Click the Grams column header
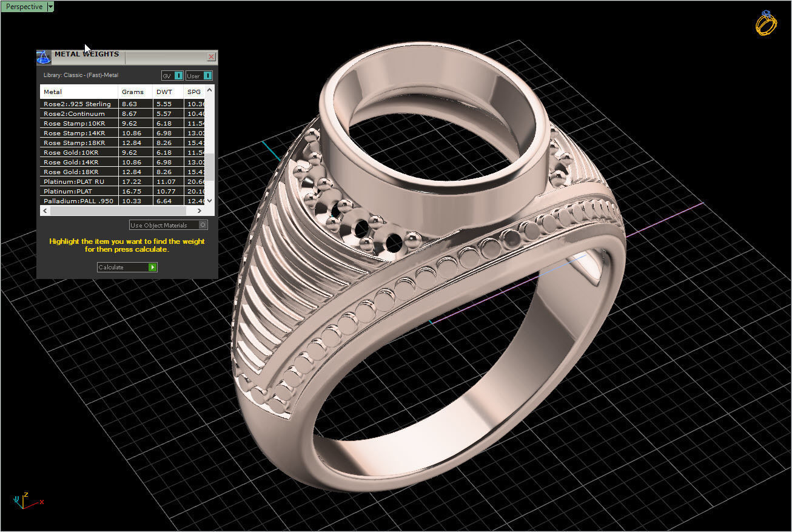Image resolution: width=792 pixels, height=532 pixels. click(x=135, y=92)
